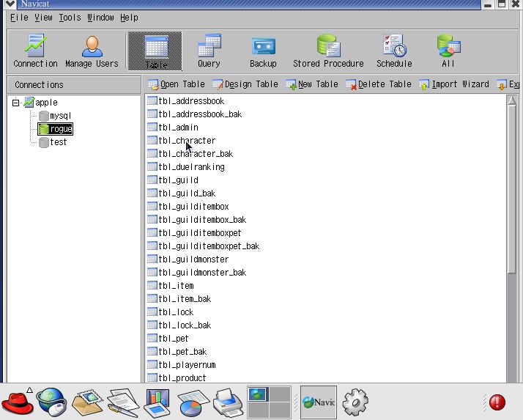
Task: Launch the presentation chart icon
Action: (x=157, y=402)
